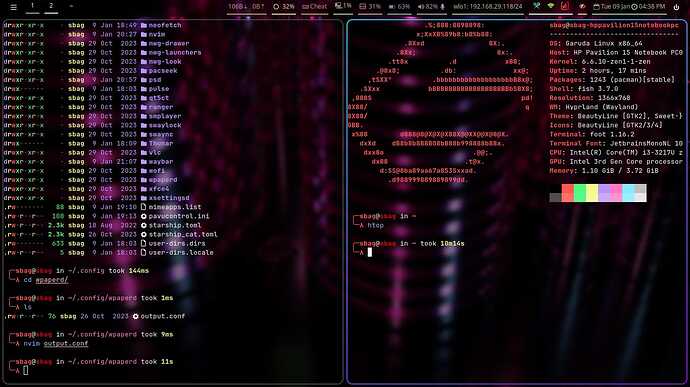Image resolution: width=690 pixels, height=387 pixels.
Task: Click the user-dirs.locale file name
Action: point(181,253)
